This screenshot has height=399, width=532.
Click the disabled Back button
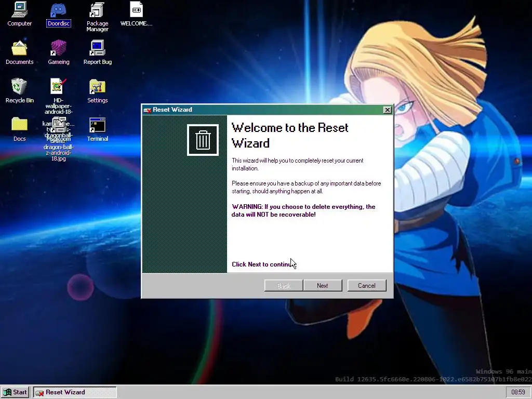284,285
